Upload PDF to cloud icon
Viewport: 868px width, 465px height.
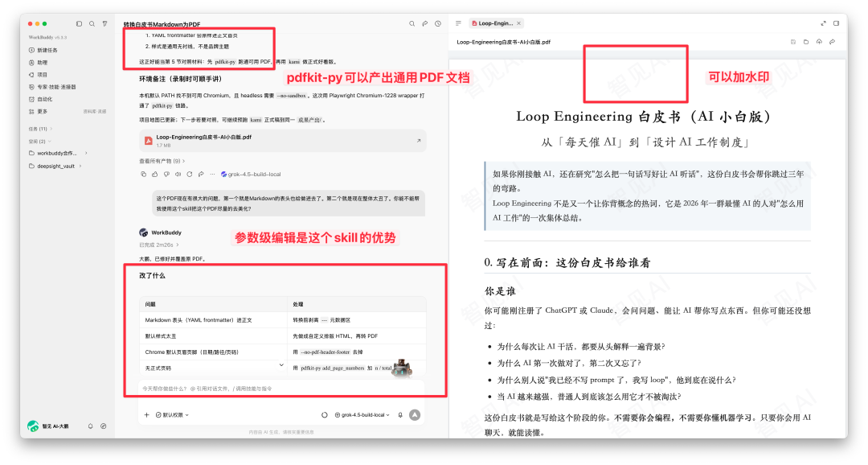(x=819, y=42)
